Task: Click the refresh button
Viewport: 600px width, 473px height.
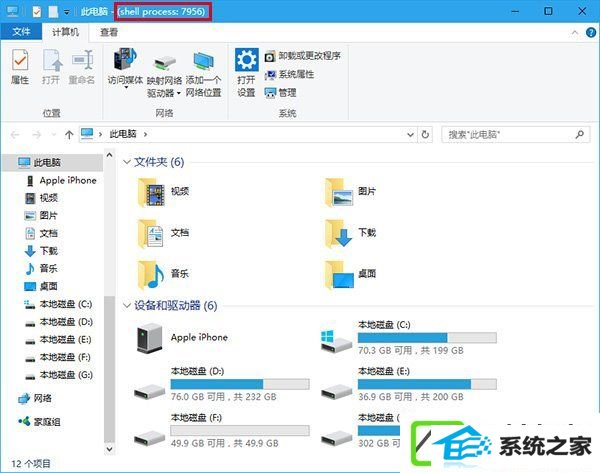Action: click(x=425, y=135)
